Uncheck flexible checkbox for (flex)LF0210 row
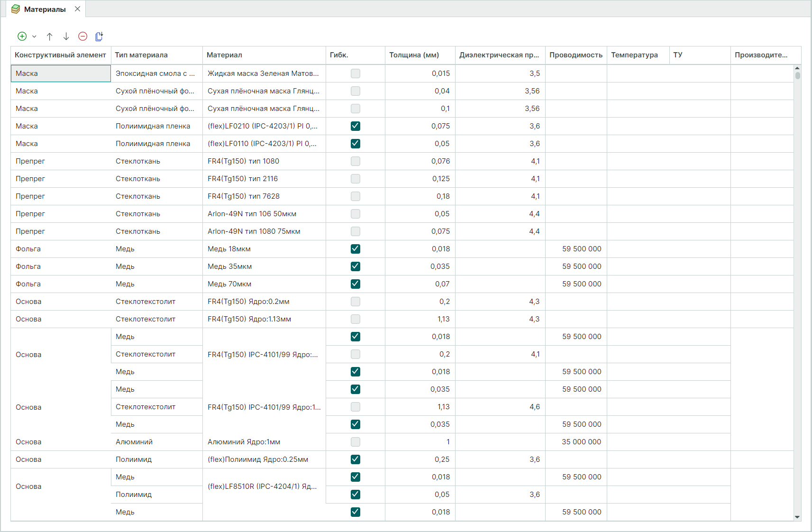812x532 pixels. (356, 126)
